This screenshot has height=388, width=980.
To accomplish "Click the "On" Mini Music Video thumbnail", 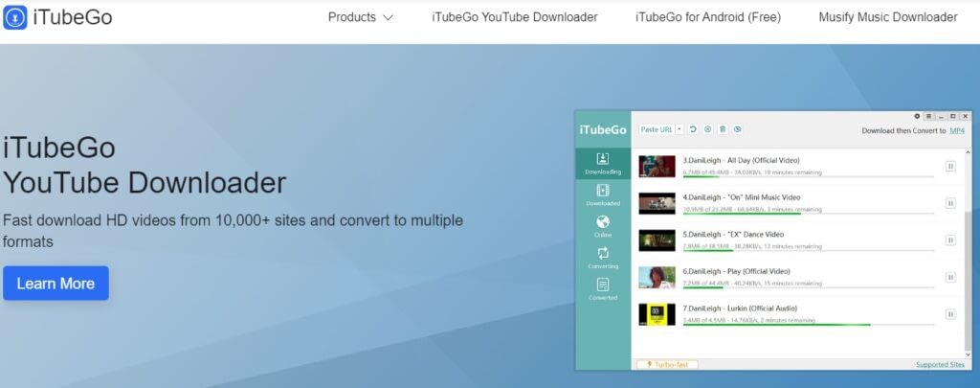I will [x=657, y=203].
